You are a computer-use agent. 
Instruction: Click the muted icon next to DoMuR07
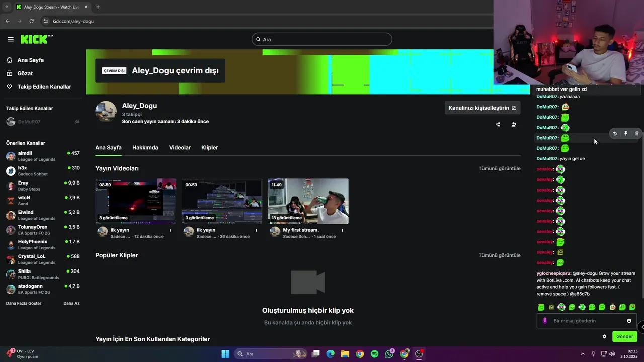pos(77,122)
